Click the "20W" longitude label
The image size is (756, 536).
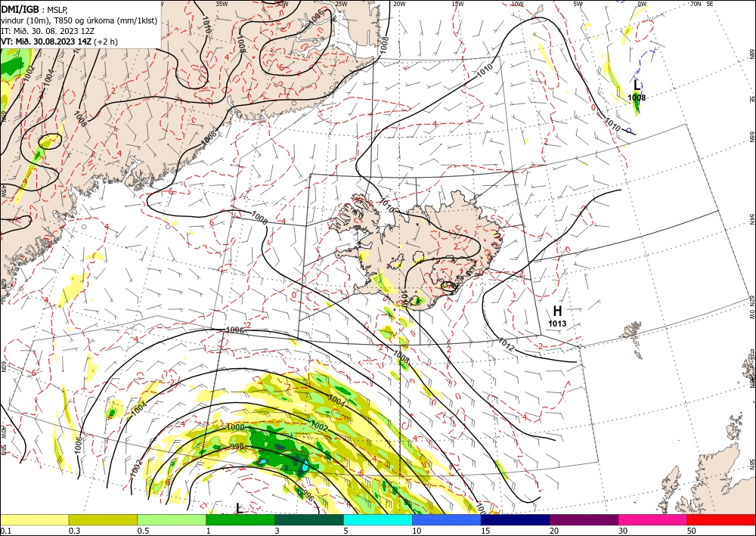point(398,4)
